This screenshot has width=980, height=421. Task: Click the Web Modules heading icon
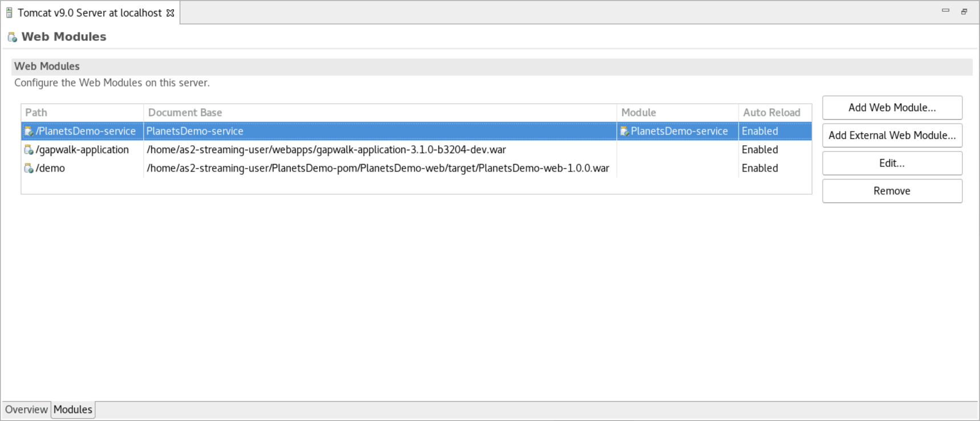(x=12, y=38)
